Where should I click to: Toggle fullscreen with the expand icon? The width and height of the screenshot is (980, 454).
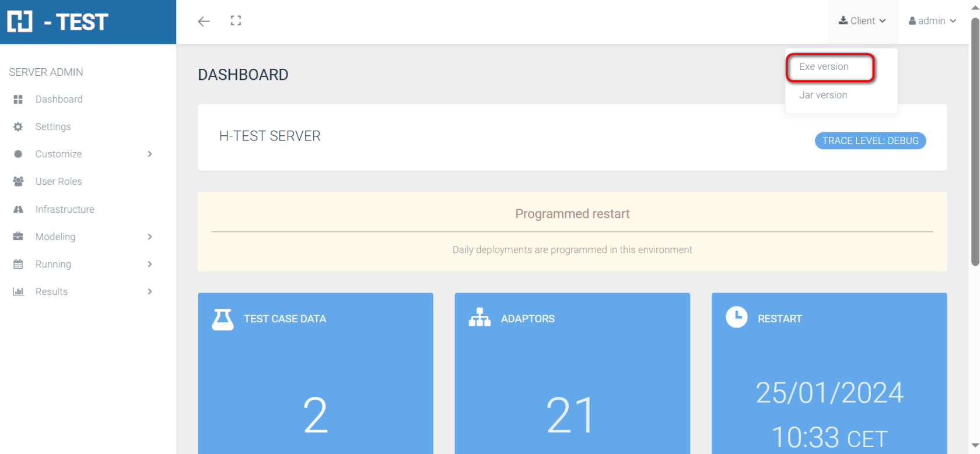point(236,21)
